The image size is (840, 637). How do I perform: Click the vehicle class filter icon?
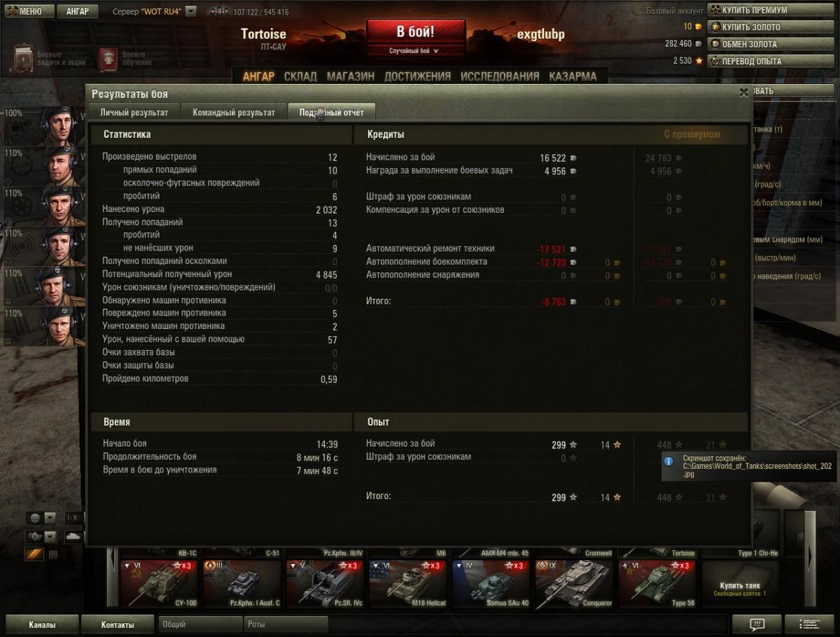pyautogui.click(x=34, y=537)
